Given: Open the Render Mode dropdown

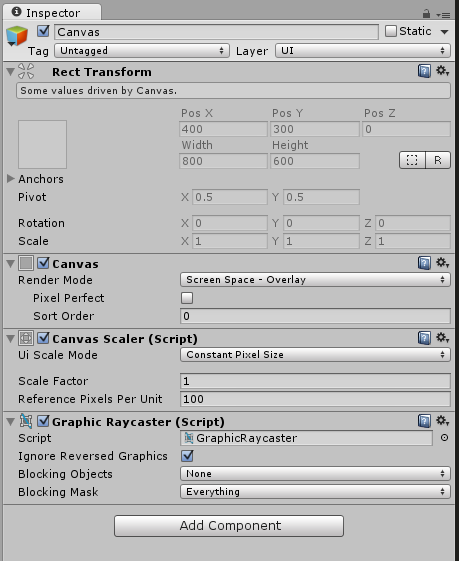Looking at the screenshot, I should tap(315, 279).
